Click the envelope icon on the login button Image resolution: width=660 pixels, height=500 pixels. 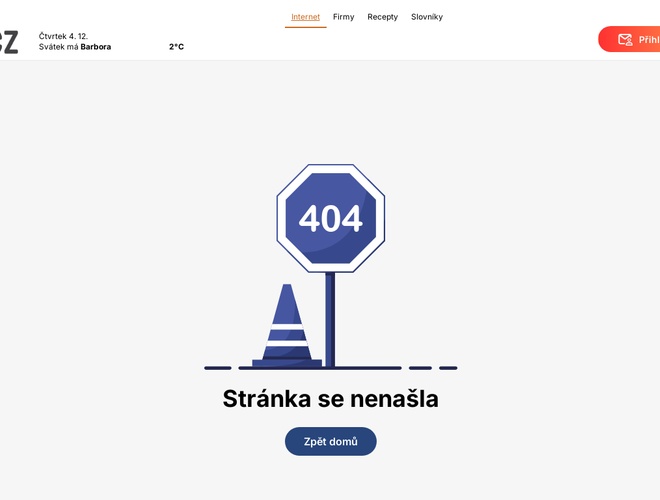625,40
